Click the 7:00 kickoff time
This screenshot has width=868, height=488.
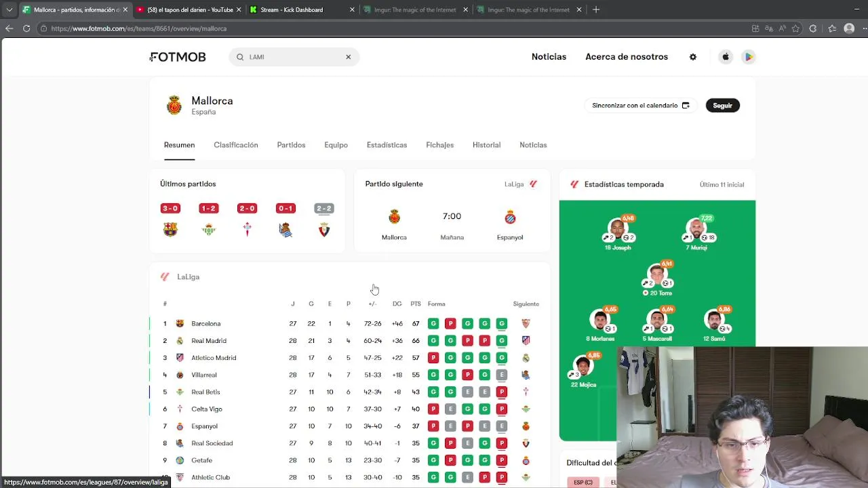click(452, 216)
